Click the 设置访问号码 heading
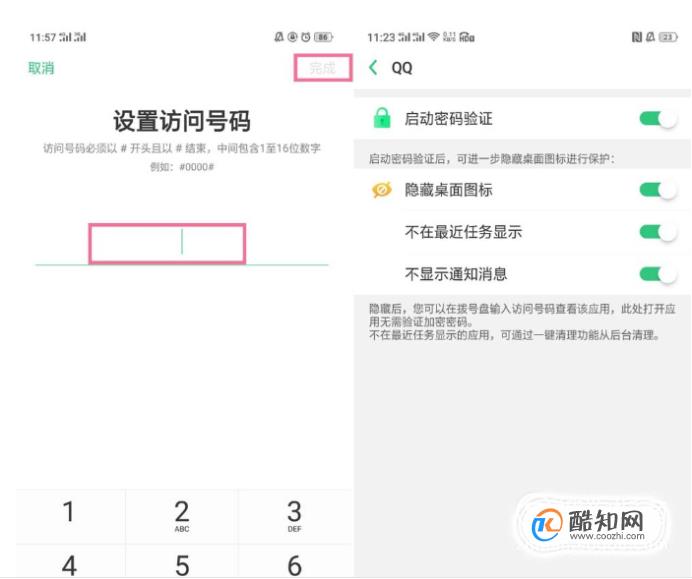This screenshot has width=692, height=579. click(182, 121)
